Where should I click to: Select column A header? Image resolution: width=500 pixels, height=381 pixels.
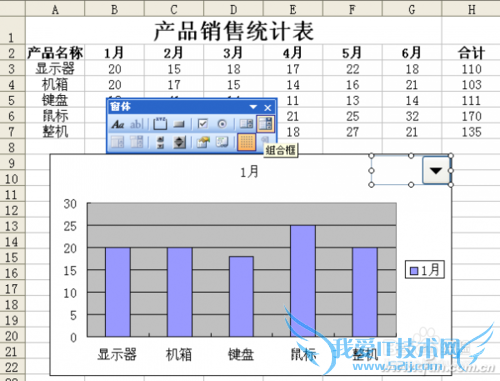(55, 9)
